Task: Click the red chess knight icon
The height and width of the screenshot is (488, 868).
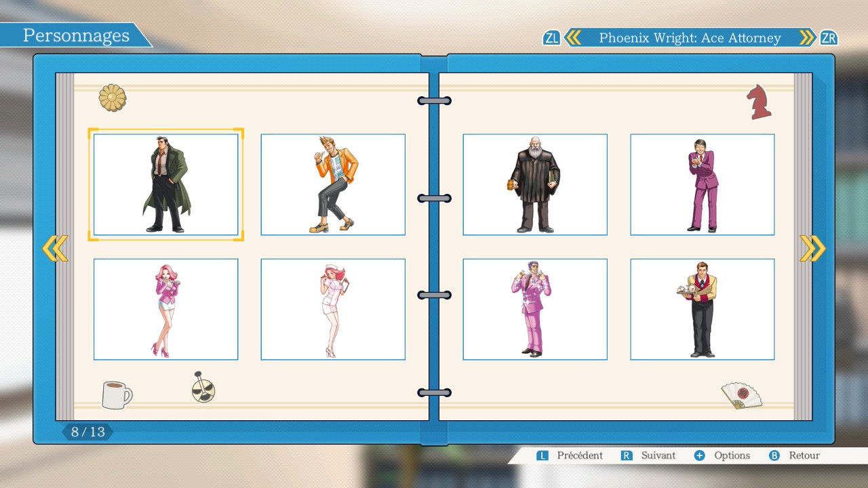Action: [759, 102]
